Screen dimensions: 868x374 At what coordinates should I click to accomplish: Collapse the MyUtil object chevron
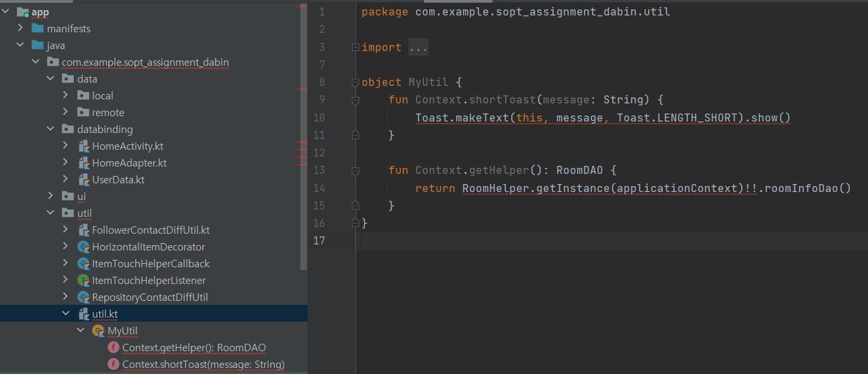pyautogui.click(x=80, y=330)
